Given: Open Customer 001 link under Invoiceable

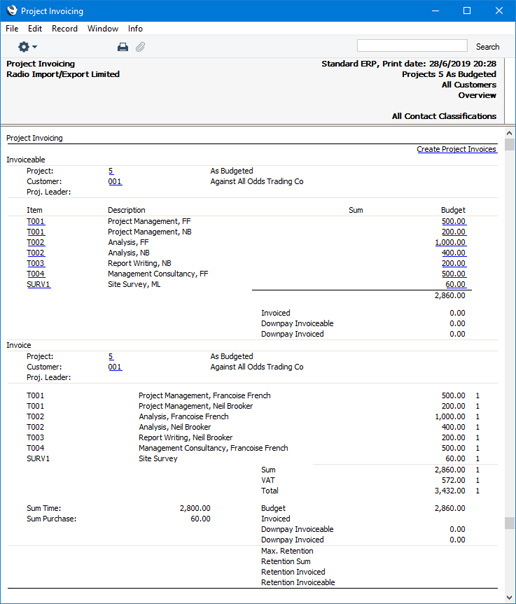Looking at the screenshot, I should (115, 181).
